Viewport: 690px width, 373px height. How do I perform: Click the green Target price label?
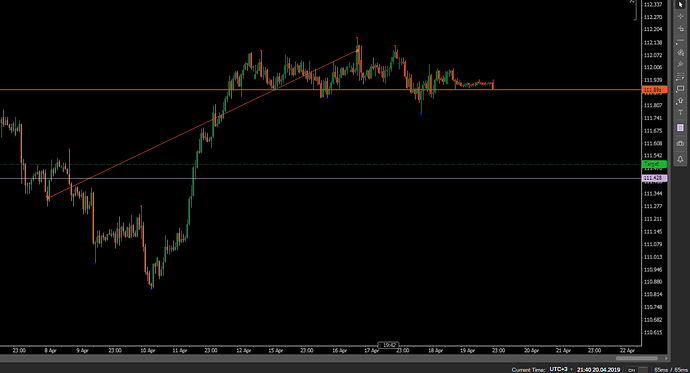(654, 164)
